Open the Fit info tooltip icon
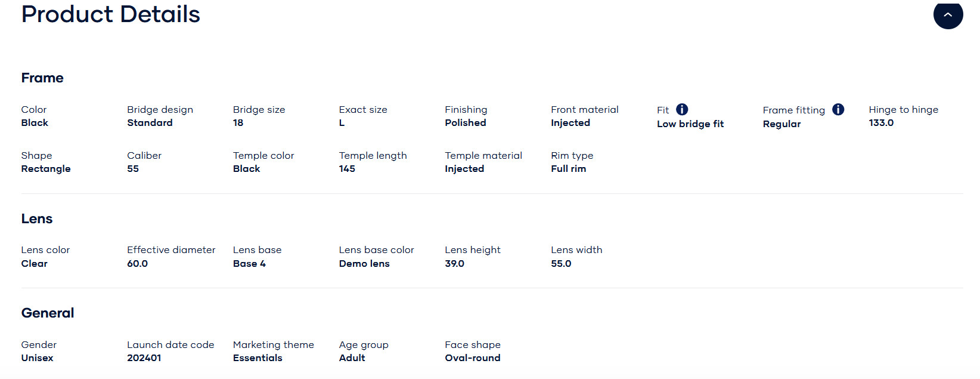Screen dimensions: 980x379 click(682, 109)
